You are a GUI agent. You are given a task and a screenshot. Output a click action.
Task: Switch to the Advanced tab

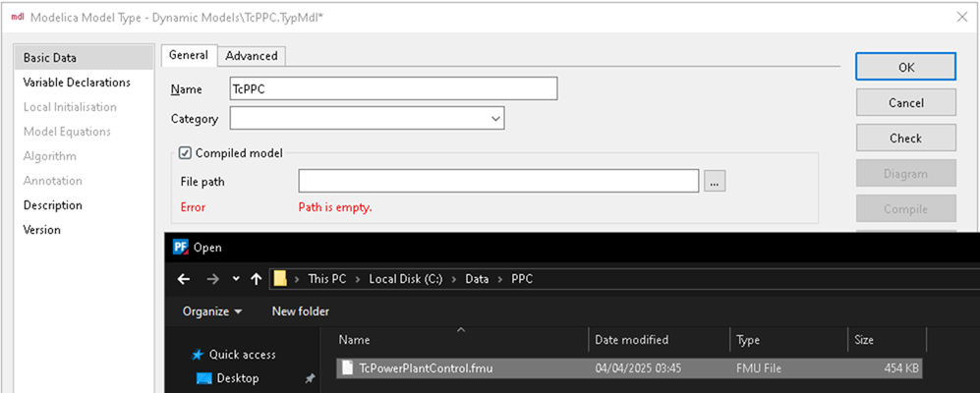[x=252, y=56]
